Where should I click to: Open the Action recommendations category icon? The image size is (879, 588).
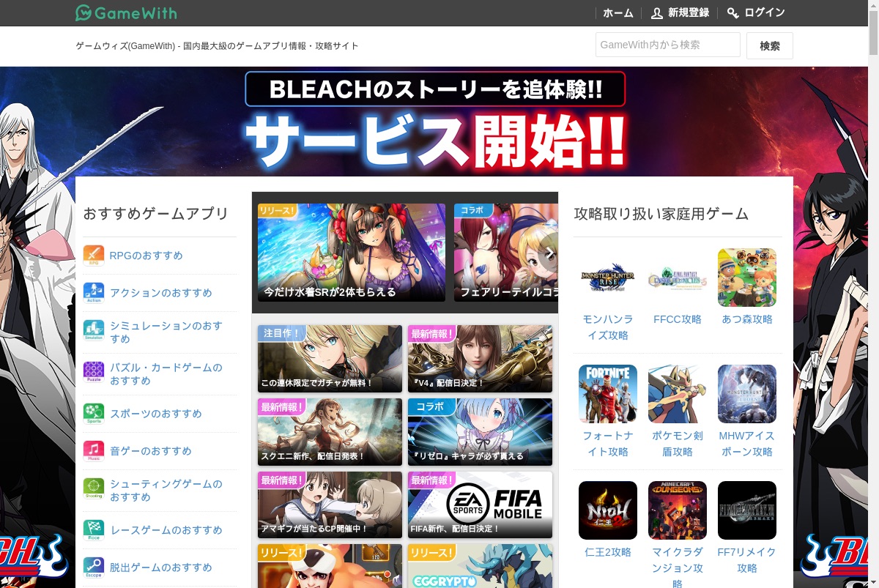click(x=94, y=293)
